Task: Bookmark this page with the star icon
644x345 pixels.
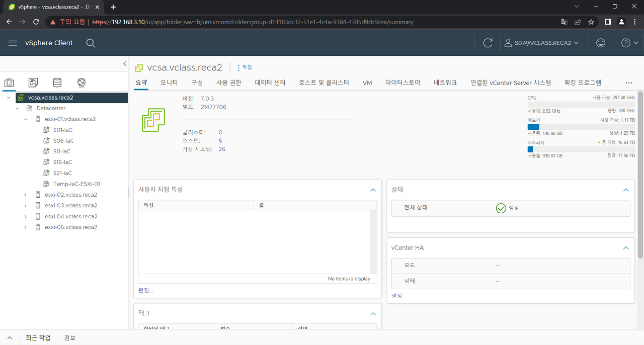Action: [x=591, y=22]
